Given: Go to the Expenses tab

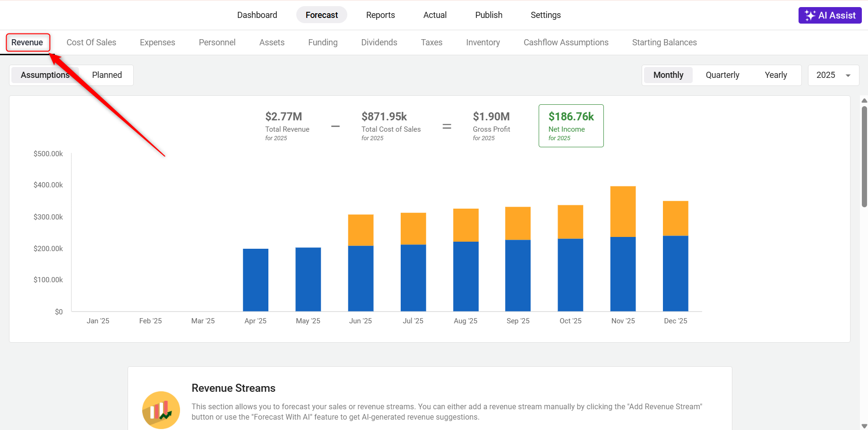Looking at the screenshot, I should [157, 42].
